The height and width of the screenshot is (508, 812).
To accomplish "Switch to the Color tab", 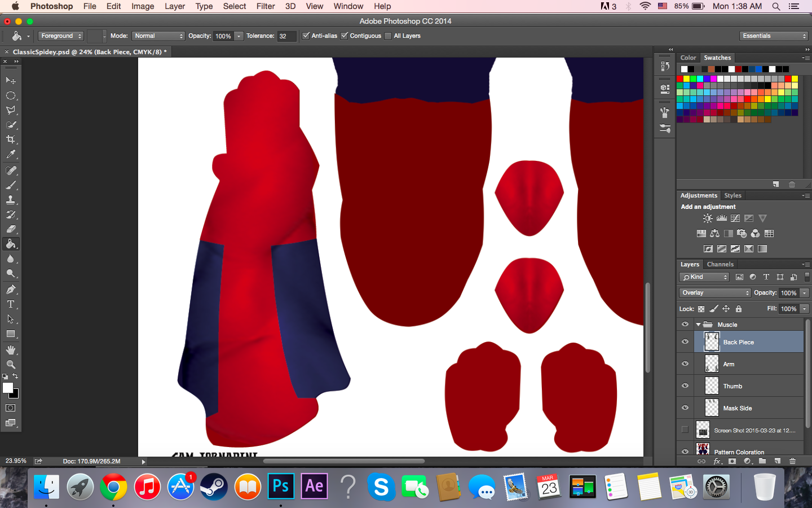I will [688, 58].
